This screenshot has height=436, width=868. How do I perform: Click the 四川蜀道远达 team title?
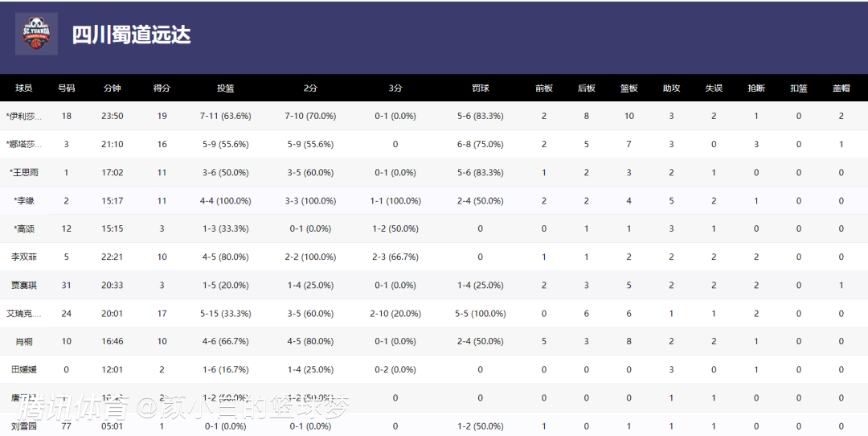131,35
